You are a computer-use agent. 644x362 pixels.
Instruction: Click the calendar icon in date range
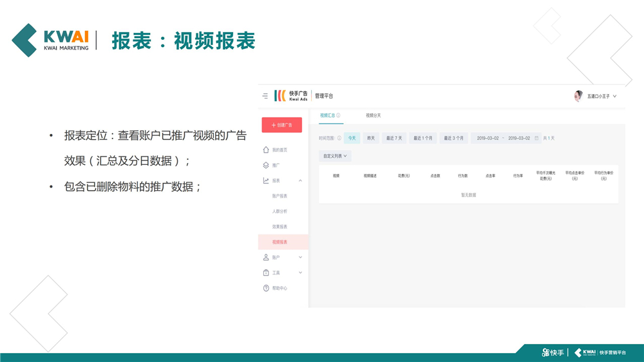pos(536,138)
